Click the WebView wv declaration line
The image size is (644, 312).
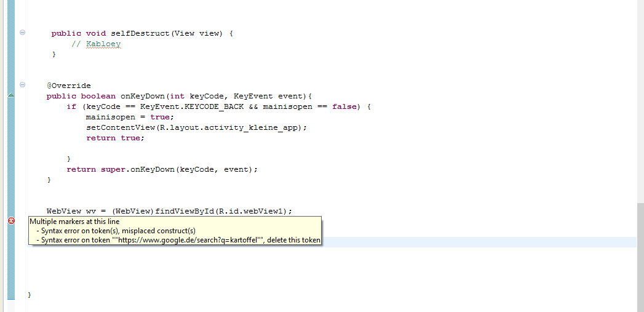169,211
